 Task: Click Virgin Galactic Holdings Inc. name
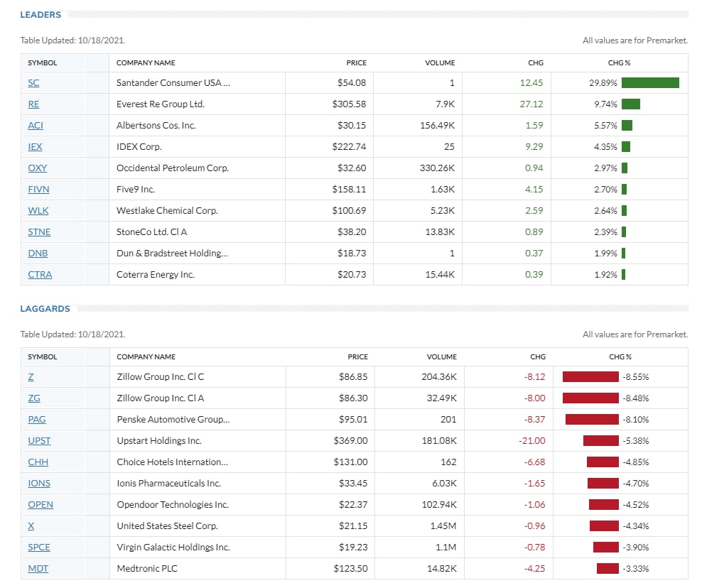(x=173, y=548)
